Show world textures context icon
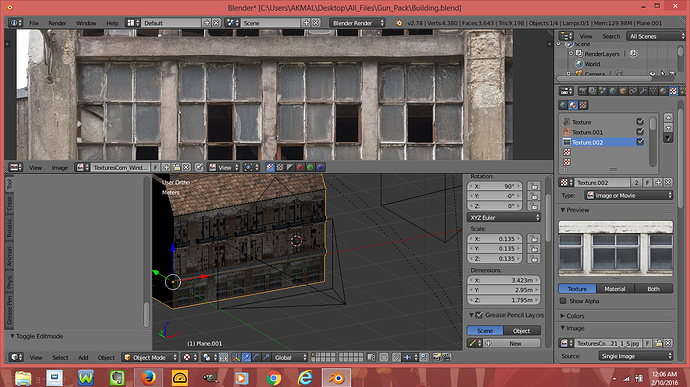 pyautogui.click(x=563, y=105)
